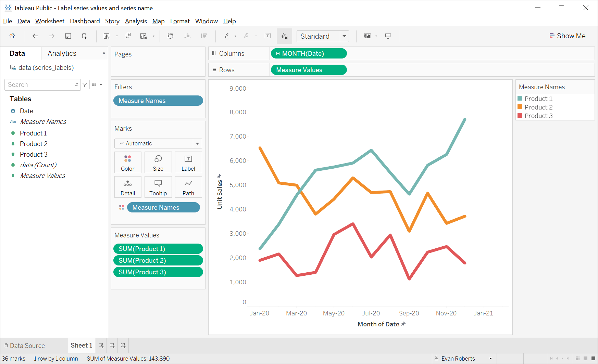Toggle mark labels with the T icon

tap(267, 36)
